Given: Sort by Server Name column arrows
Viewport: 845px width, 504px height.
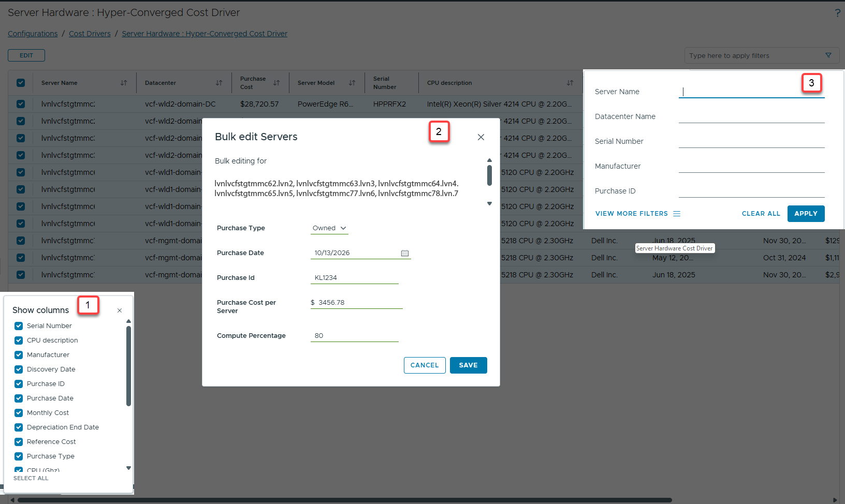Looking at the screenshot, I should [124, 83].
